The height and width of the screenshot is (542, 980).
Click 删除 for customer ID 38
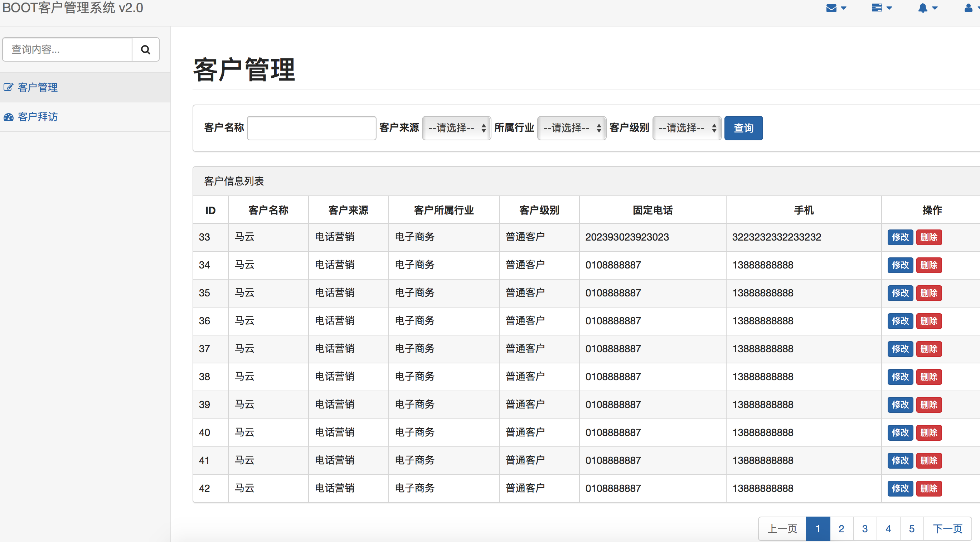coord(929,377)
